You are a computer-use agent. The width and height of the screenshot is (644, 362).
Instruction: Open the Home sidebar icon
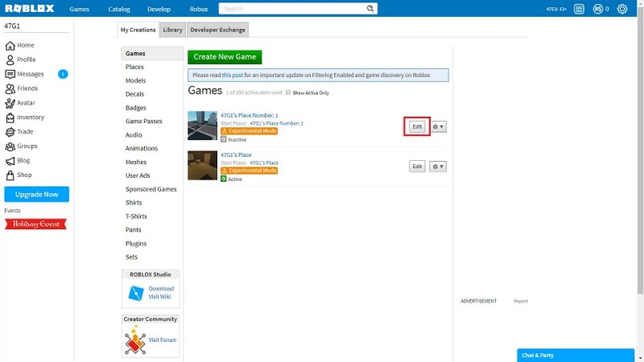(10, 45)
